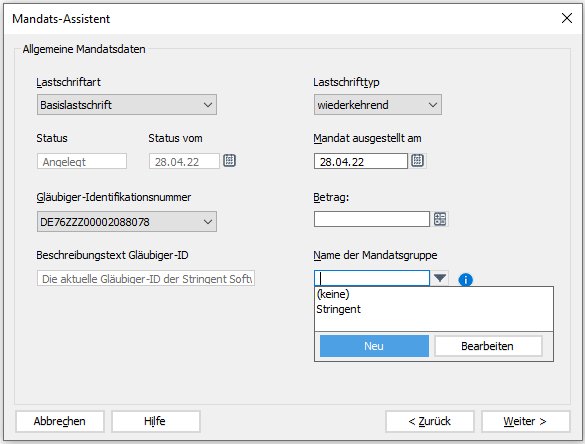Viewport: 585px width, 444px height.
Task: Click the blue info icon by Mandatsgruppe
Action: coord(465,279)
